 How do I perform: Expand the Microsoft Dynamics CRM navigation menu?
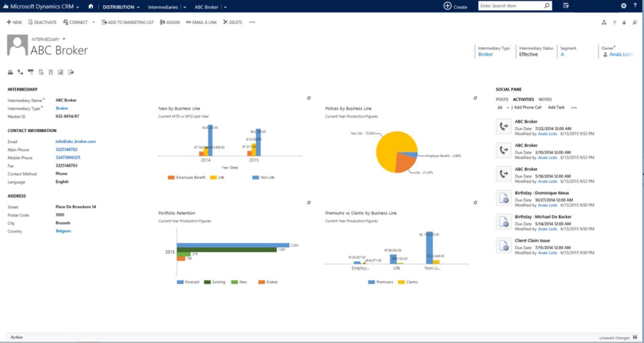click(78, 7)
